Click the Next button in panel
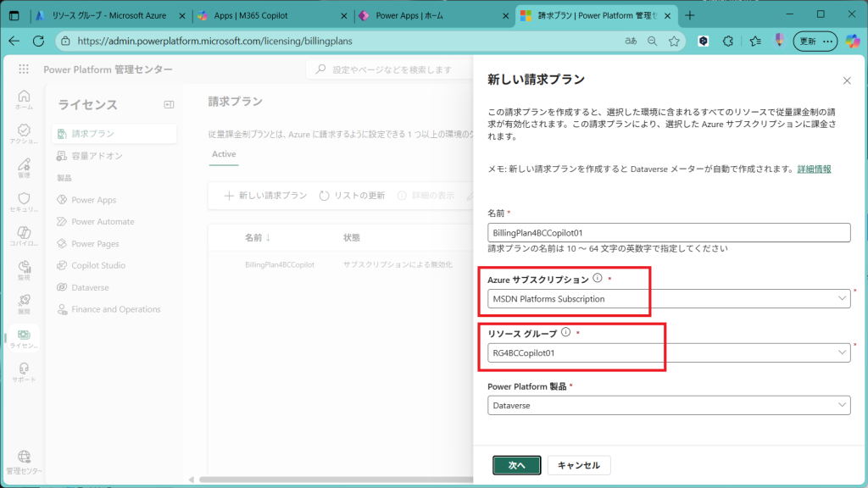This screenshot has width=868, height=488. 517,465
